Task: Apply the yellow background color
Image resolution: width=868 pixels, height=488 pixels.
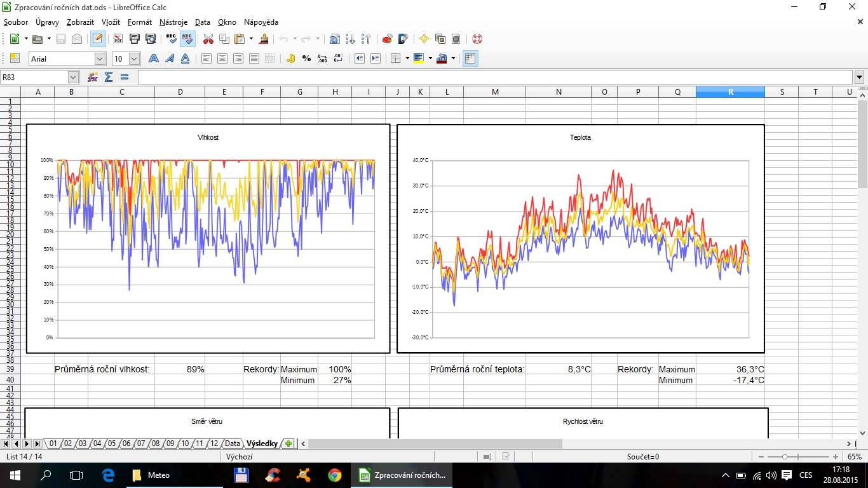Action: 419,58
